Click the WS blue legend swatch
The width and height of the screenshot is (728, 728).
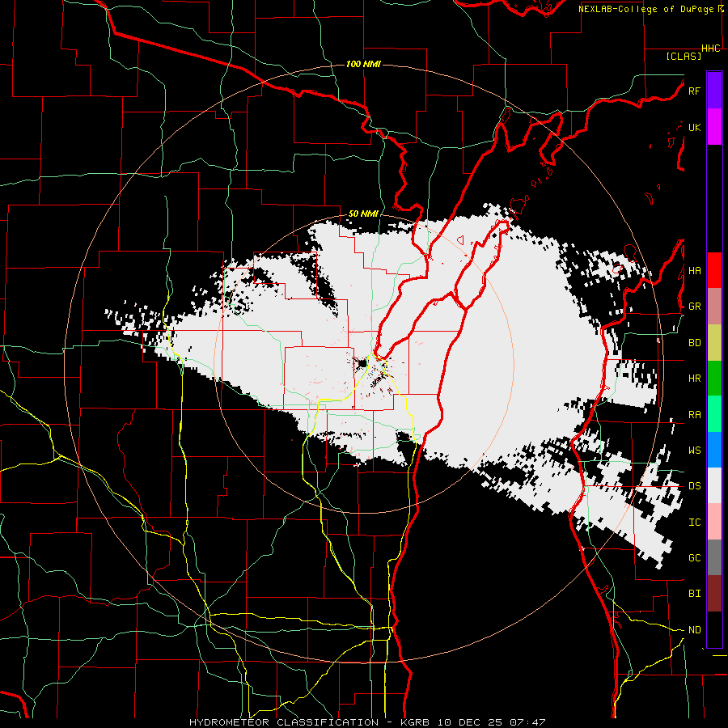click(714, 450)
